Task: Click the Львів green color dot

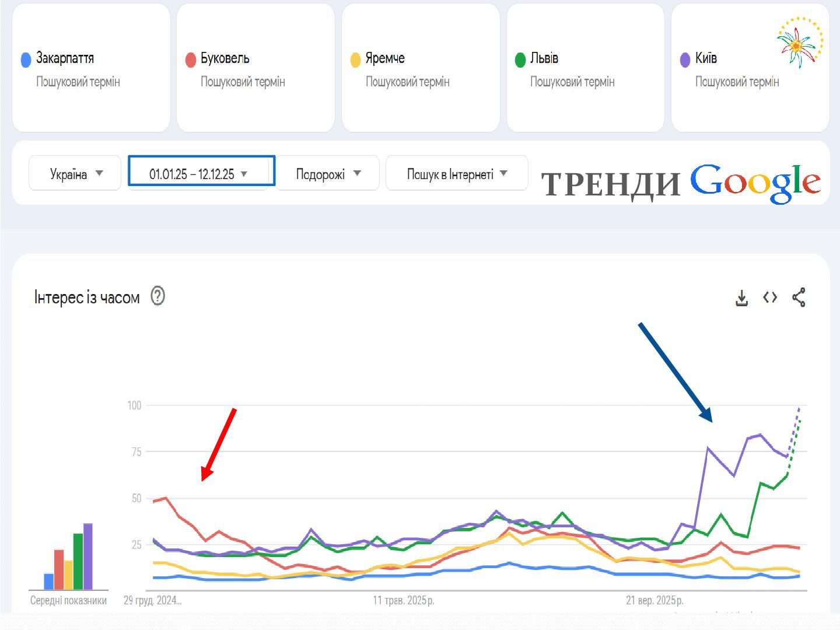Action: (x=520, y=60)
